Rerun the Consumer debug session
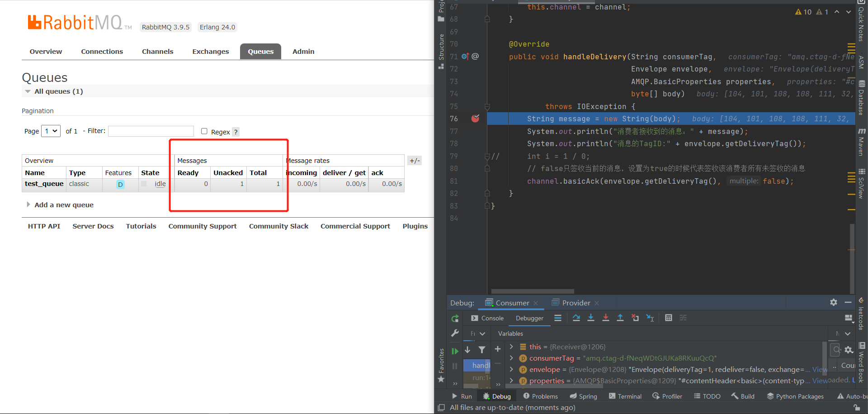 point(455,319)
